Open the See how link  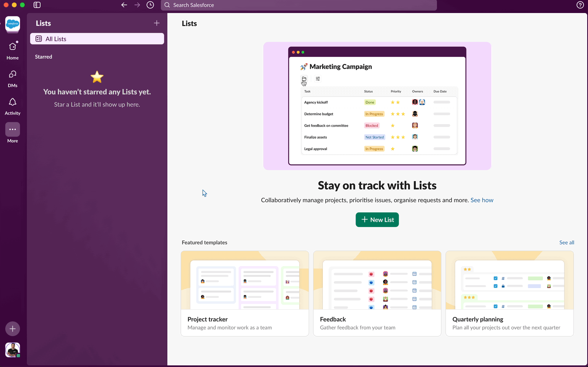(482, 200)
